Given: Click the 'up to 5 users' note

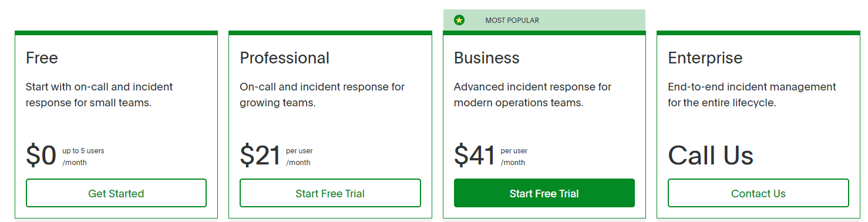Looking at the screenshot, I should 83,151.
